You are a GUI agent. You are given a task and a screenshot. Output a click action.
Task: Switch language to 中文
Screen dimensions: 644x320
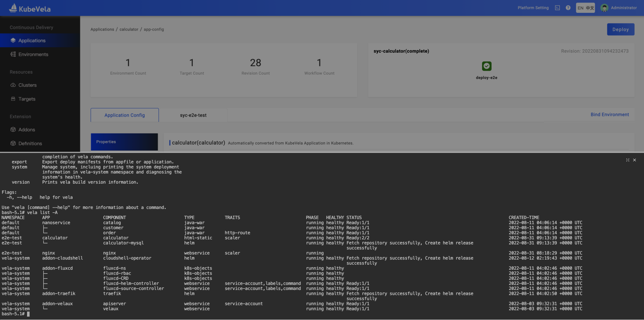[x=590, y=8]
